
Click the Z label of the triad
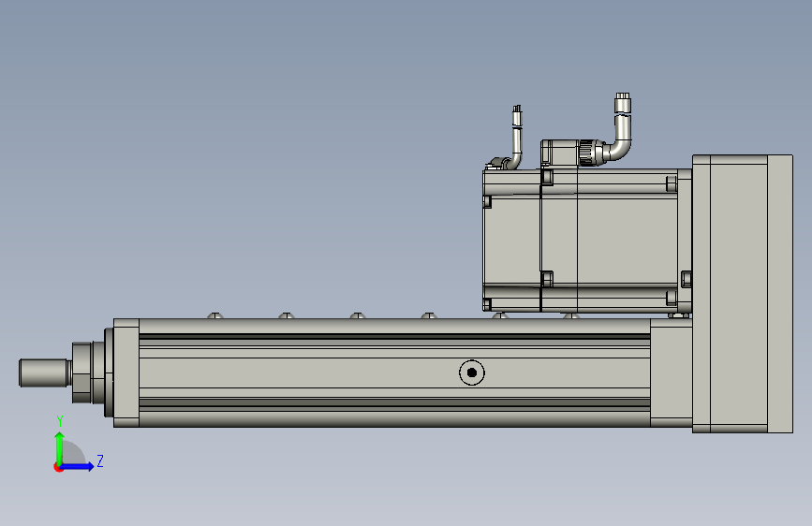coord(100,460)
